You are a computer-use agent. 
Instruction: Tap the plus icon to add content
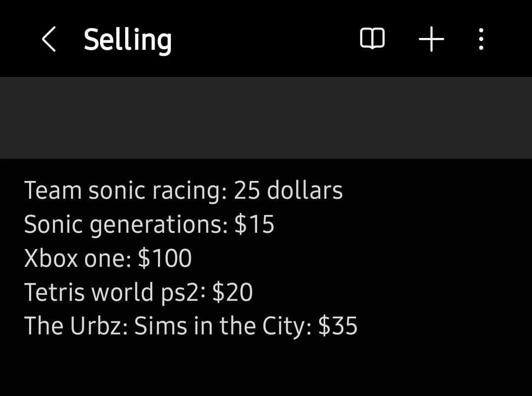click(x=432, y=39)
